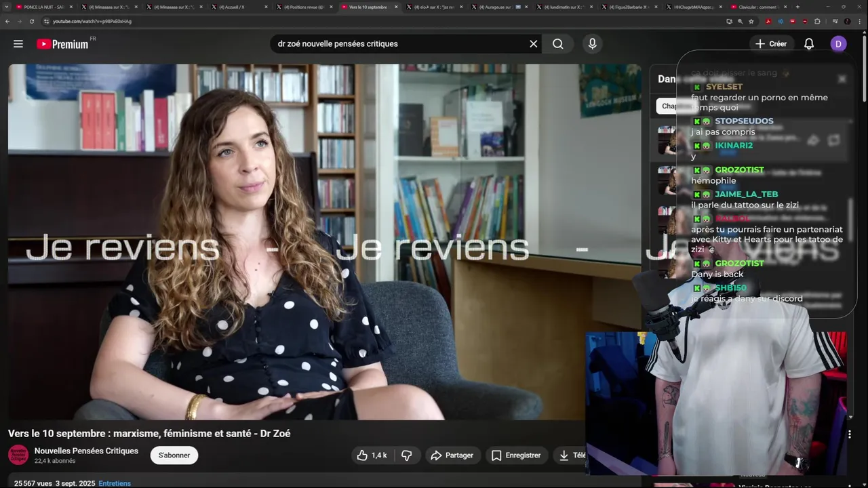868x488 pixels.
Task: Open site info icon in address bar
Action: 46,21
